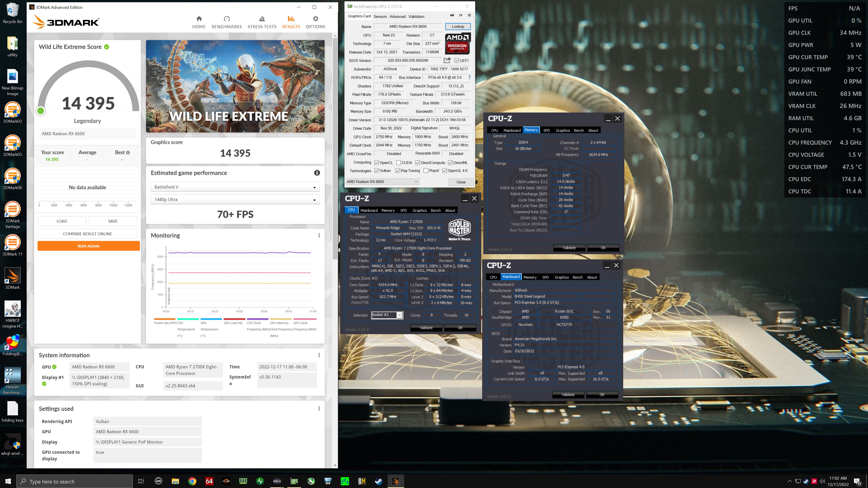Click RUN AGAIN button
The image size is (868, 488).
[89, 246]
